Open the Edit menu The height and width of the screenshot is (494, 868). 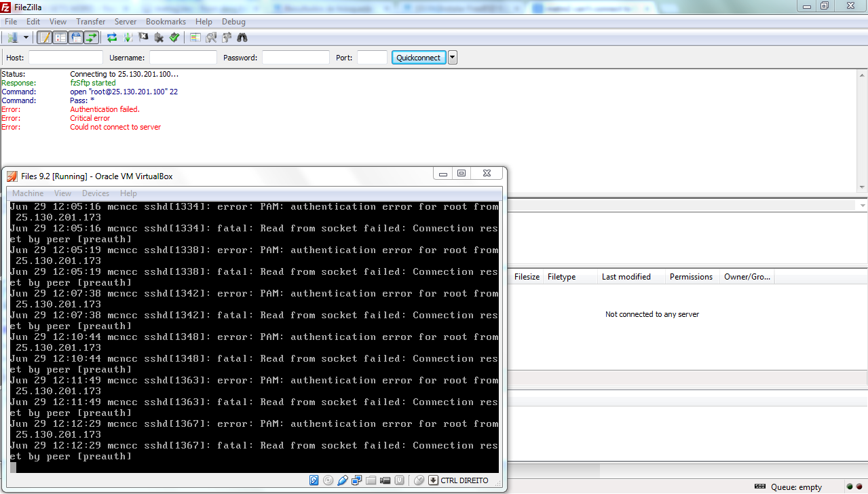pos(33,22)
